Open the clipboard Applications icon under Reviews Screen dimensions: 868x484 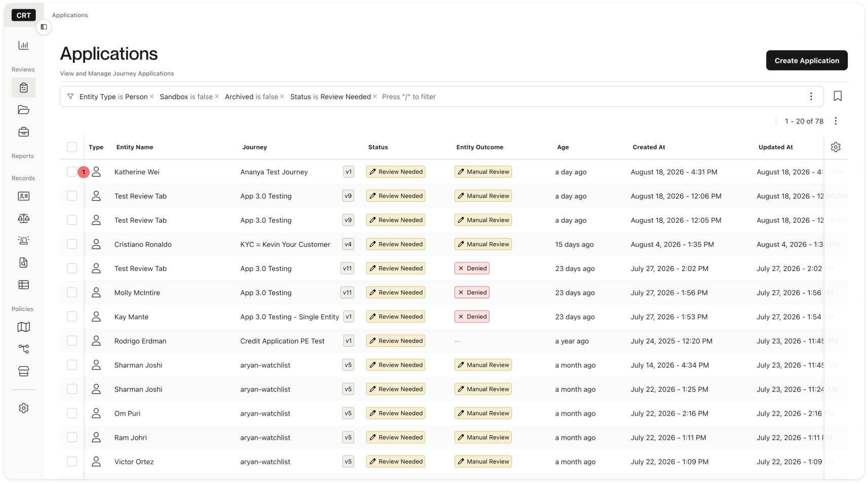coord(23,88)
